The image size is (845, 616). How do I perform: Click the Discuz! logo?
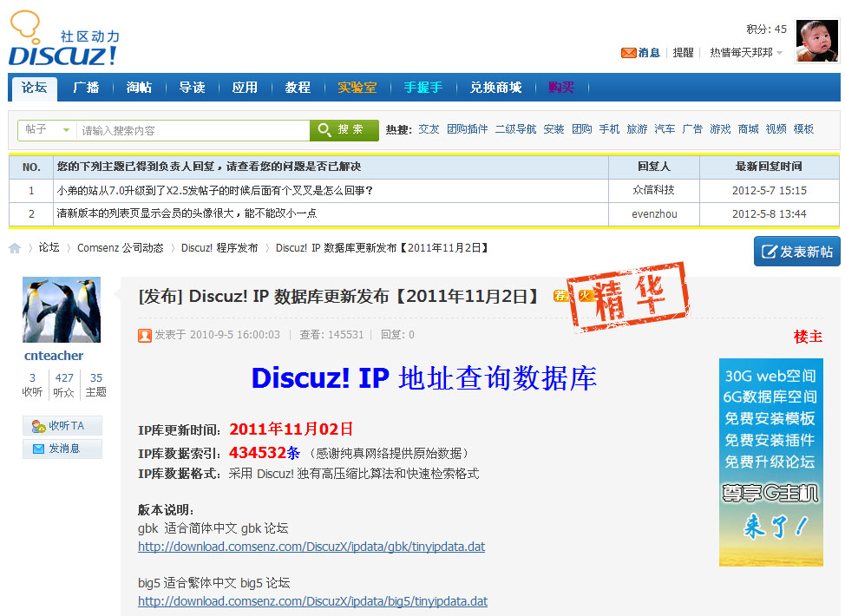click(x=64, y=38)
